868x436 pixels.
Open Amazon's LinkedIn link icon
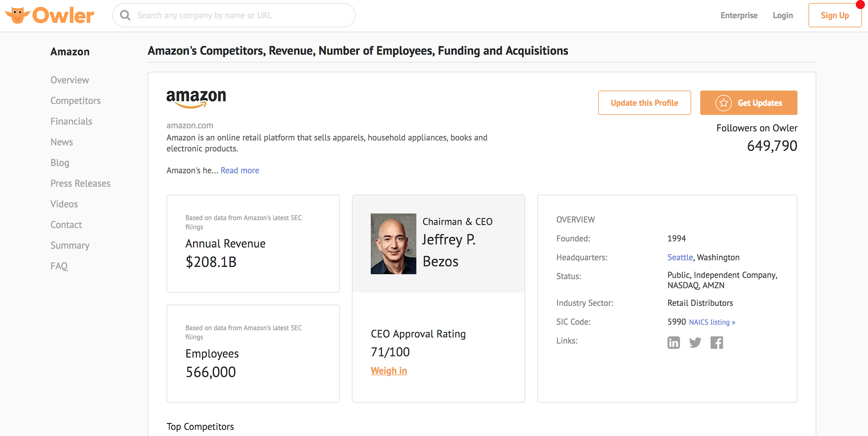[x=674, y=343]
